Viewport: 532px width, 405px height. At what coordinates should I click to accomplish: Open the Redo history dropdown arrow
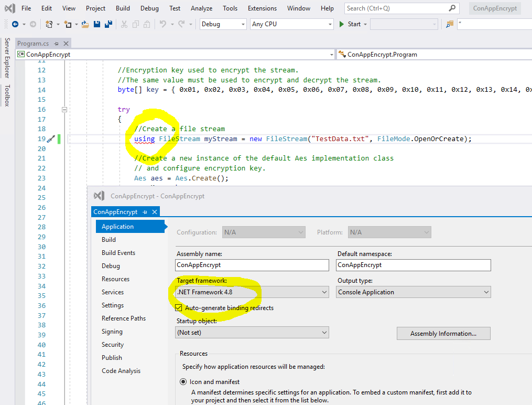click(191, 24)
